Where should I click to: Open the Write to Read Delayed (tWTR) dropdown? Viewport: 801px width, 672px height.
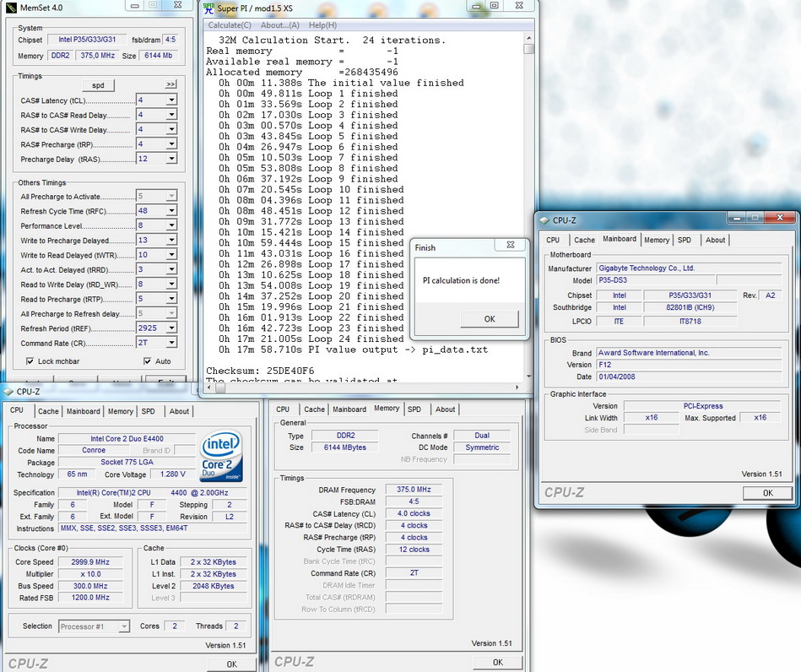171,254
